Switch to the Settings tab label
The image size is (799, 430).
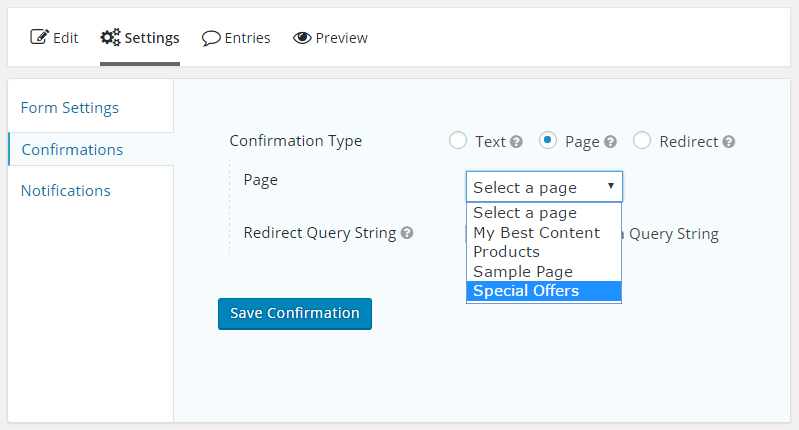(x=152, y=38)
